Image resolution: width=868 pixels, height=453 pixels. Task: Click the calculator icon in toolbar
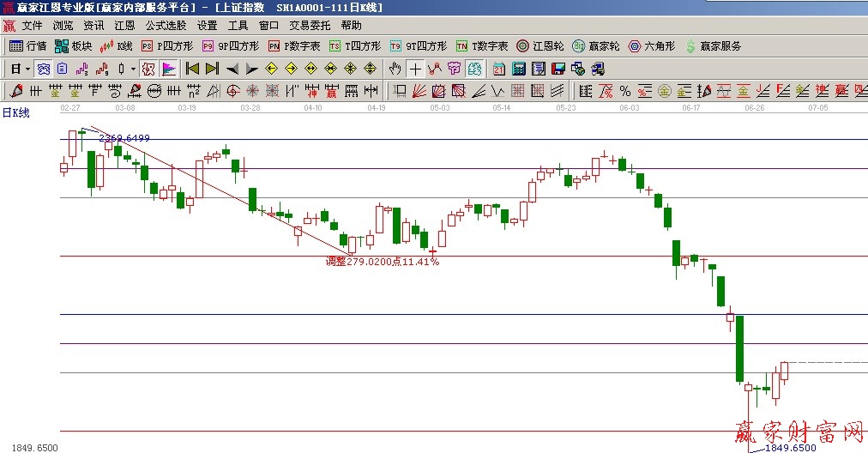coord(518,69)
